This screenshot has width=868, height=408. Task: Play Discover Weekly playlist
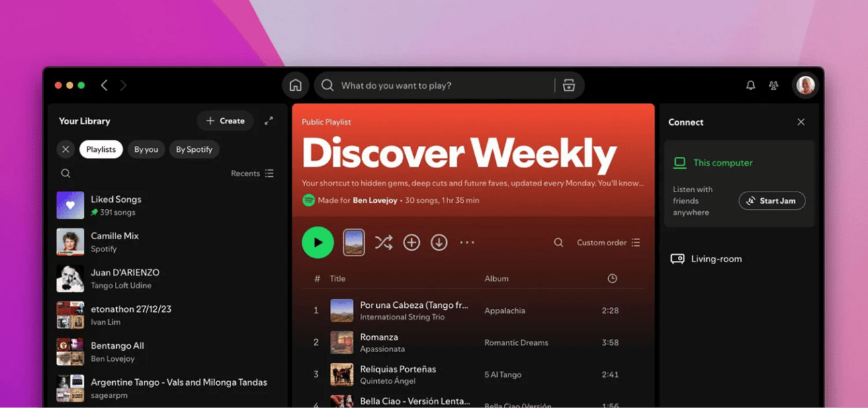pyautogui.click(x=318, y=243)
